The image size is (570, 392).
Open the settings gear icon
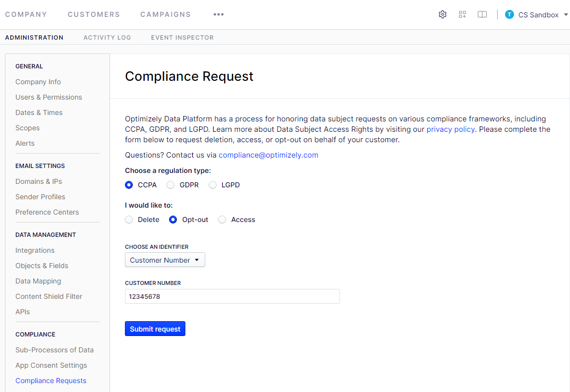point(443,14)
